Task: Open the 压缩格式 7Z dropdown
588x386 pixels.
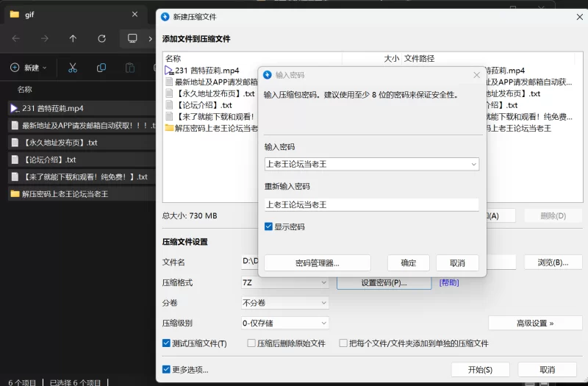Action: (x=284, y=282)
